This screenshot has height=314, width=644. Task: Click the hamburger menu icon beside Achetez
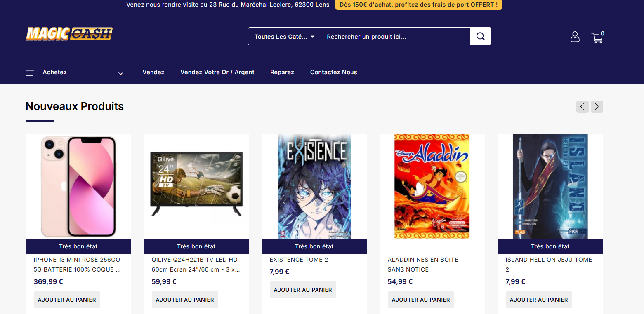30,73
